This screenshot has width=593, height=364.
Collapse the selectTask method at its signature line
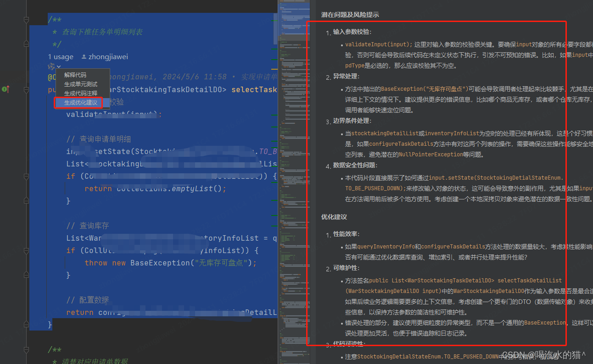(x=26, y=89)
